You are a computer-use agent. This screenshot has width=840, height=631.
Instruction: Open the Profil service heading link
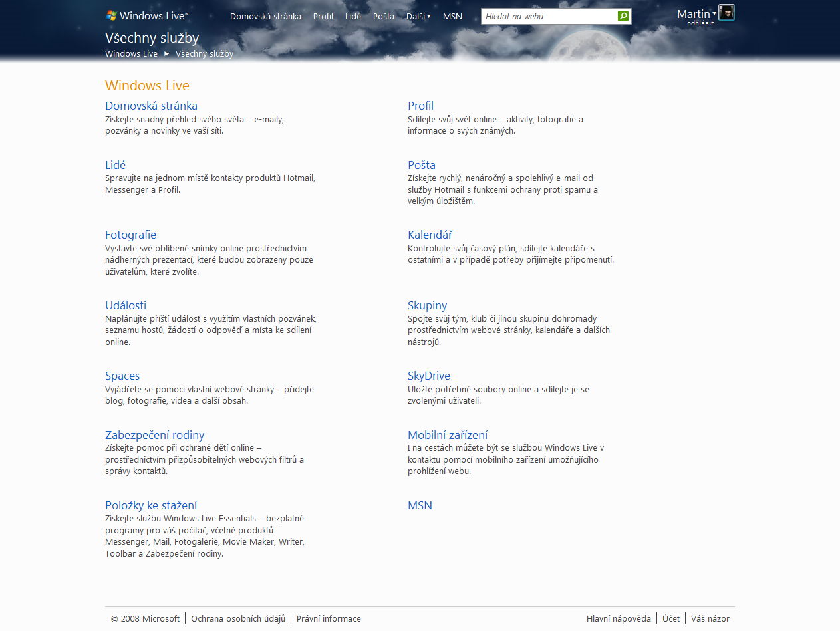pos(420,106)
